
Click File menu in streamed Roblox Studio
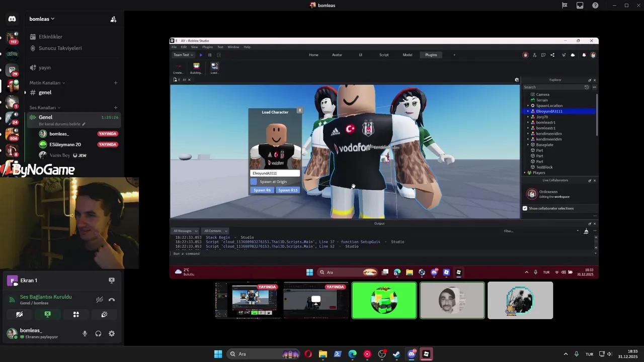pos(174,47)
